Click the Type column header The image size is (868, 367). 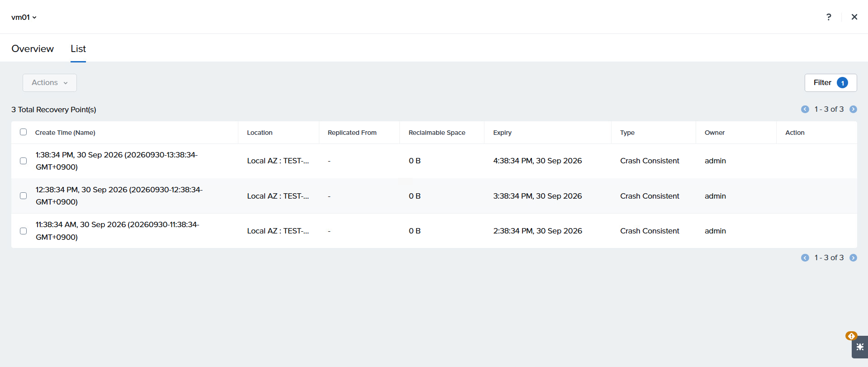tap(627, 133)
